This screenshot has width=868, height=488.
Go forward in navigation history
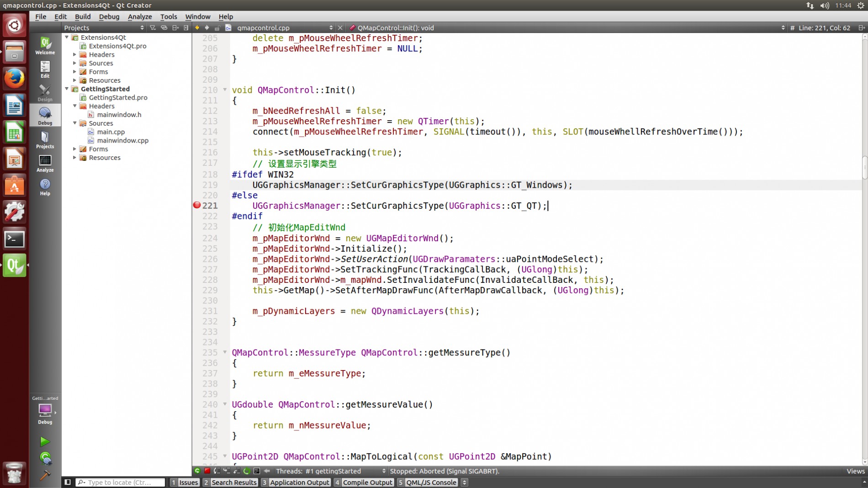click(207, 28)
